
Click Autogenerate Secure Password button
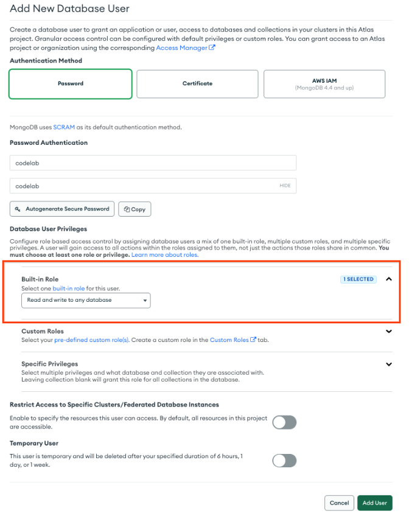[62, 209]
